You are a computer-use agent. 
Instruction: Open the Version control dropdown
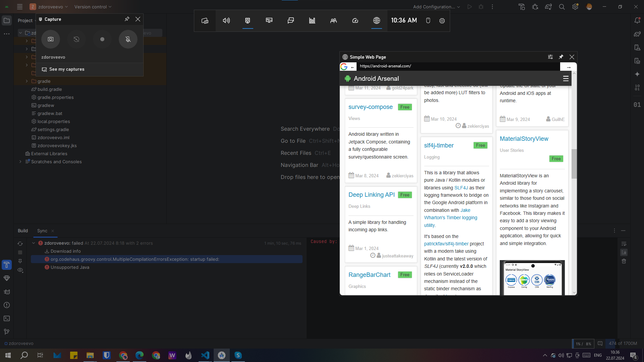[x=93, y=7]
